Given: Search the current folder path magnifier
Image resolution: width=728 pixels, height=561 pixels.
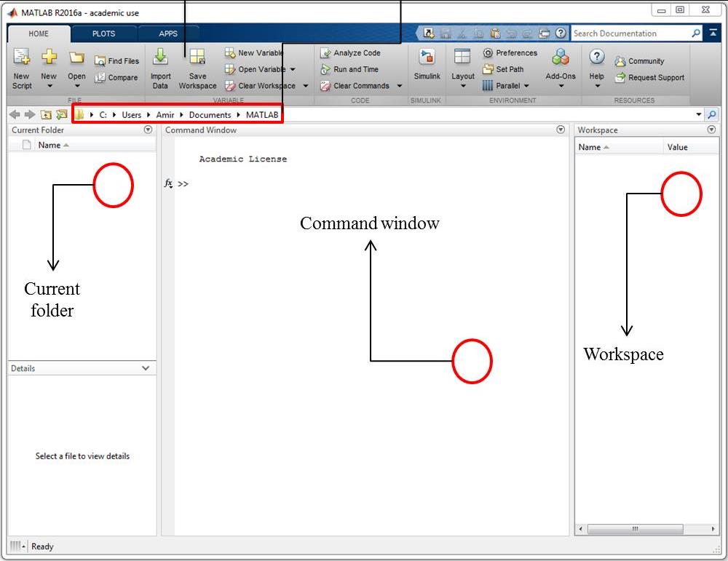Looking at the screenshot, I should (x=712, y=115).
